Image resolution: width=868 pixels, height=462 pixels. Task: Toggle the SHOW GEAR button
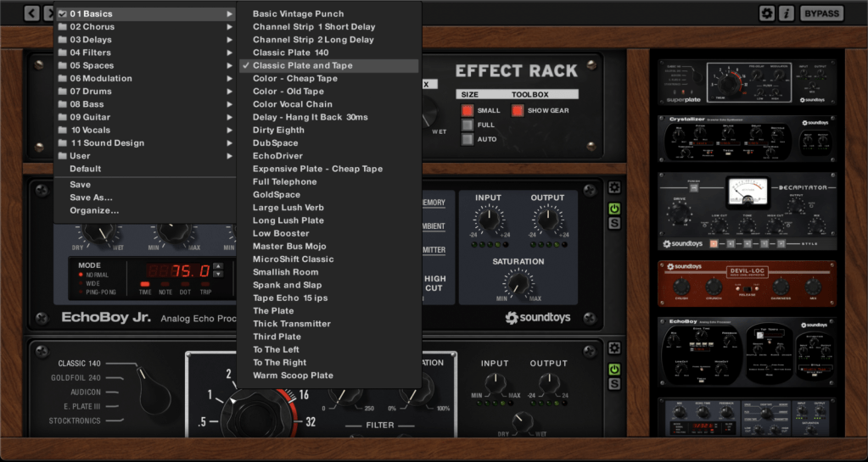(517, 110)
